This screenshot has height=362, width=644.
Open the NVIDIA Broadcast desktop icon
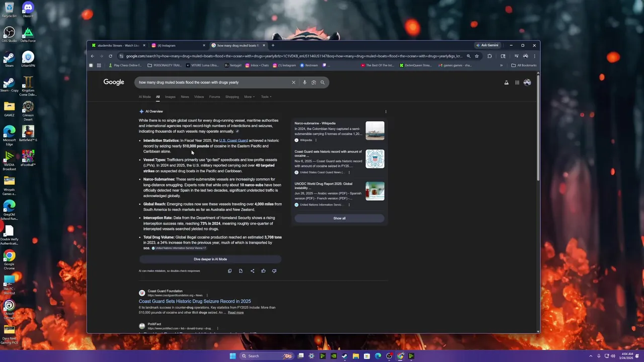[9, 160]
